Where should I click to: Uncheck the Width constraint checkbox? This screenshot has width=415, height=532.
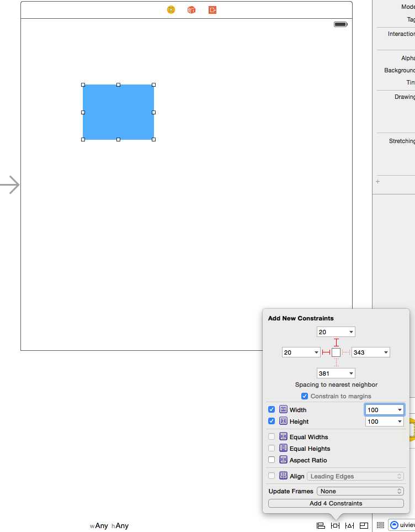click(x=272, y=409)
